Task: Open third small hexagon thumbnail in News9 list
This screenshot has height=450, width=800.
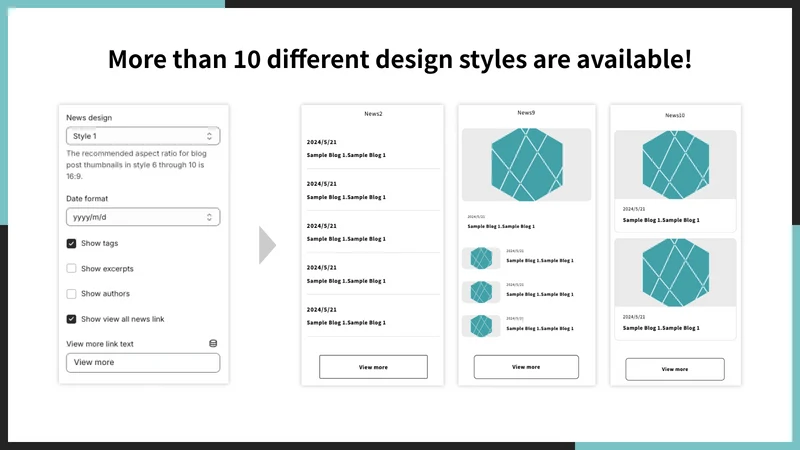Action: (481, 326)
